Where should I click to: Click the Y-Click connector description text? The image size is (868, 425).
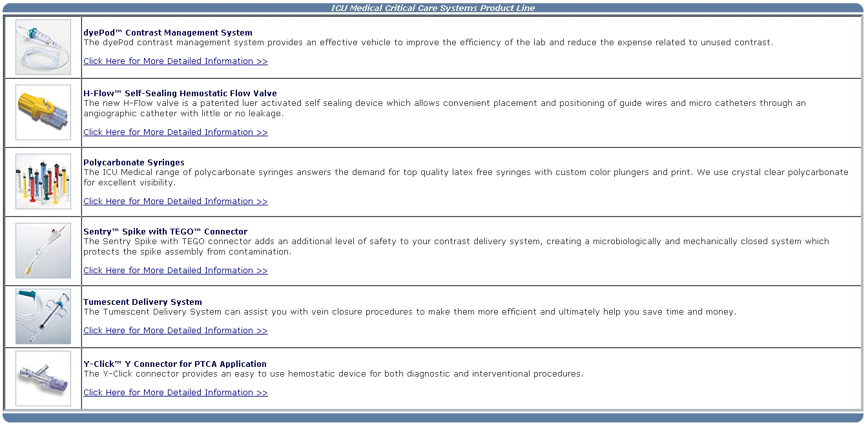pyautogui.click(x=333, y=374)
